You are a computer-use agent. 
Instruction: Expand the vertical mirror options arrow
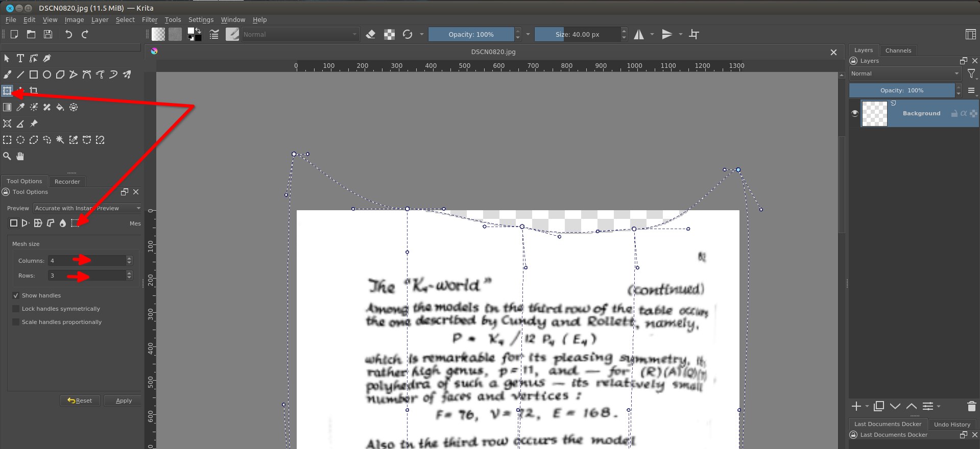(x=680, y=34)
